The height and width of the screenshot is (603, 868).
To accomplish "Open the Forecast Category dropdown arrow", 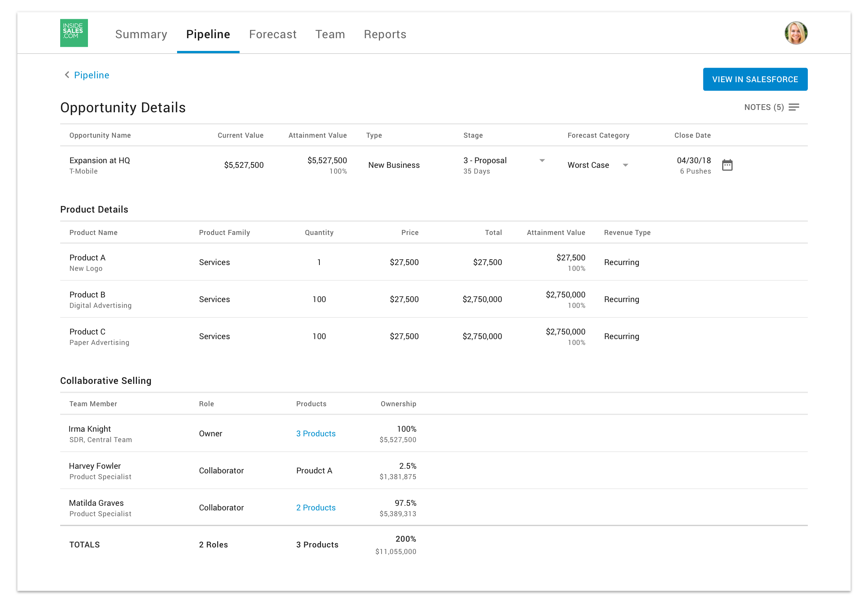I will click(625, 165).
